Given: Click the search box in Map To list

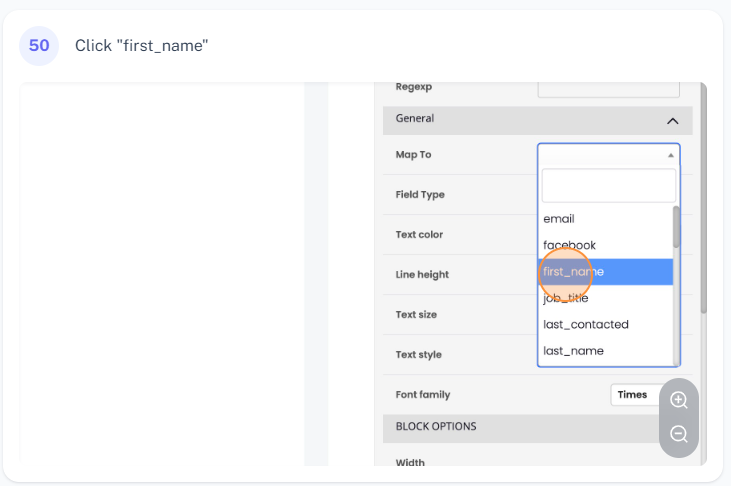Looking at the screenshot, I should (x=608, y=186).
